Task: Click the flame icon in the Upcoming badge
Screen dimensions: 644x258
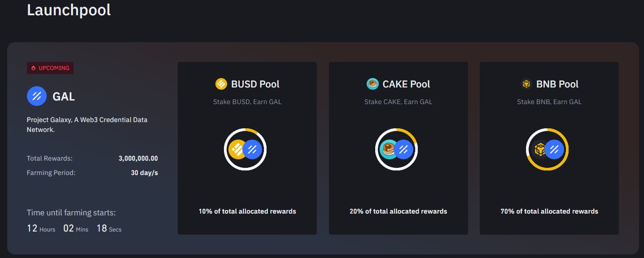Action: click(33, 68)
